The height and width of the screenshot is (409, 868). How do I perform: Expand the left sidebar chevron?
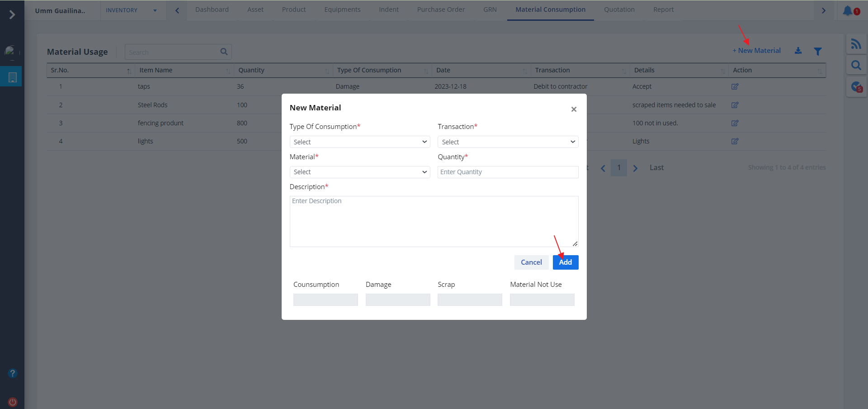click(12, 15)
